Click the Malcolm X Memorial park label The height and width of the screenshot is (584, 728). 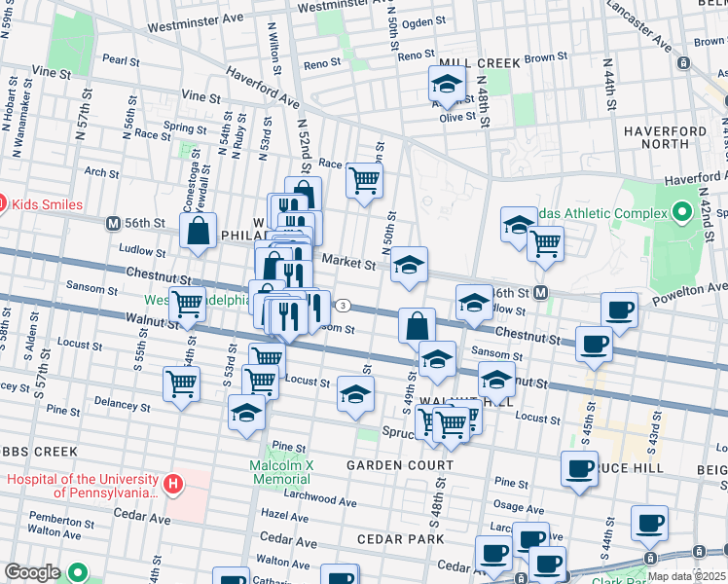coord(282,472)
